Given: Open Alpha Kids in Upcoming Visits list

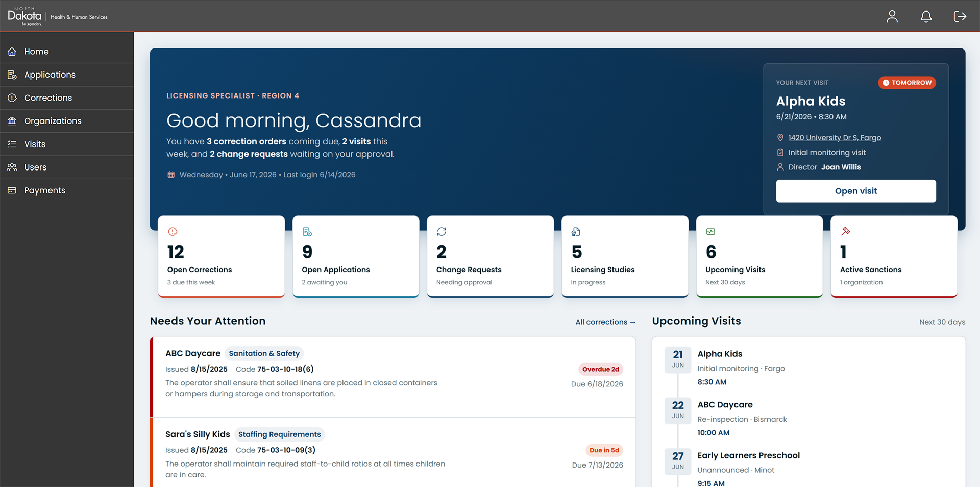Looking at the screenshot, I should (x=720, y=354).
